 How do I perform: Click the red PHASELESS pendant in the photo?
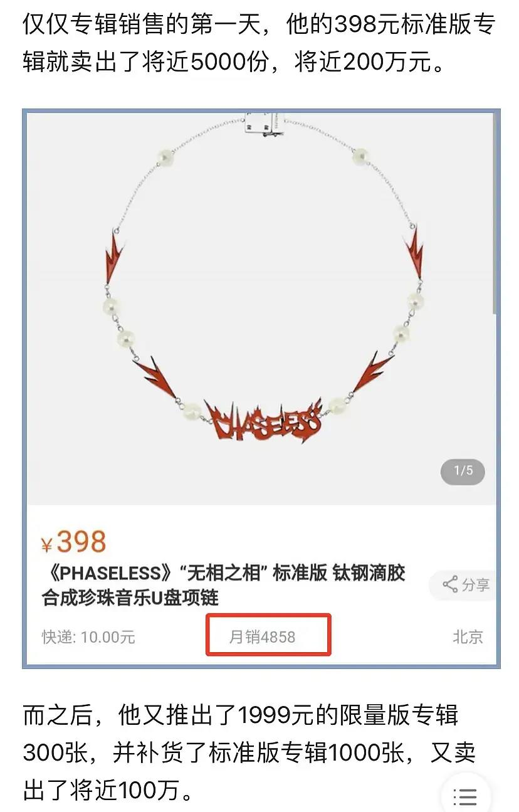[268, 421]
